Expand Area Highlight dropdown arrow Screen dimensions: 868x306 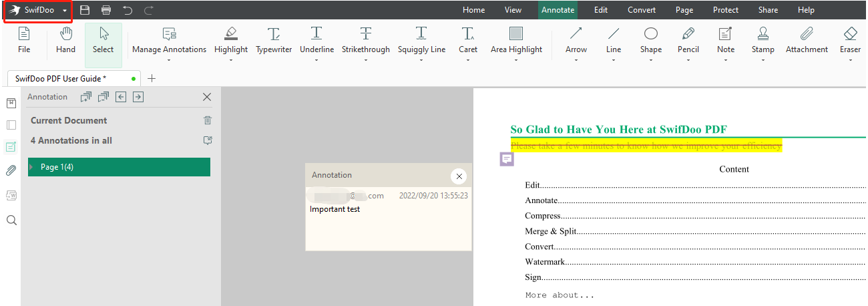516,60
